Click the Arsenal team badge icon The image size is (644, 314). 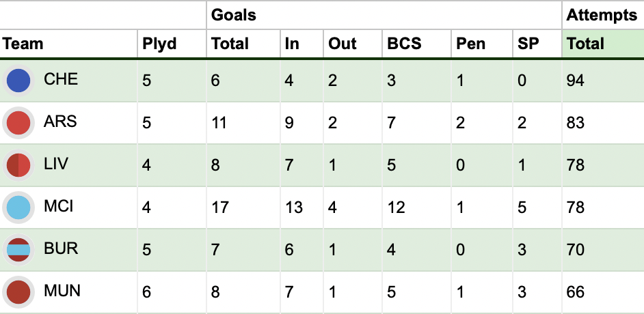tap(19, 123)
